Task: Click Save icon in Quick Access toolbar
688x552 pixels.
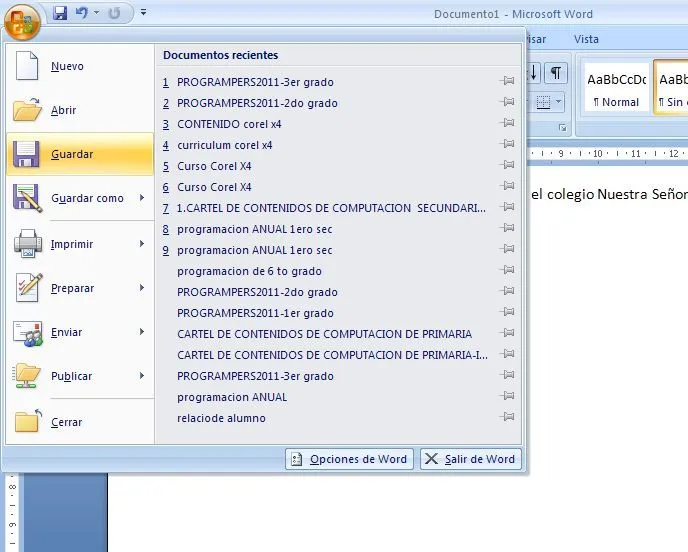Action: pyautogui.click(x=60, y=13)
